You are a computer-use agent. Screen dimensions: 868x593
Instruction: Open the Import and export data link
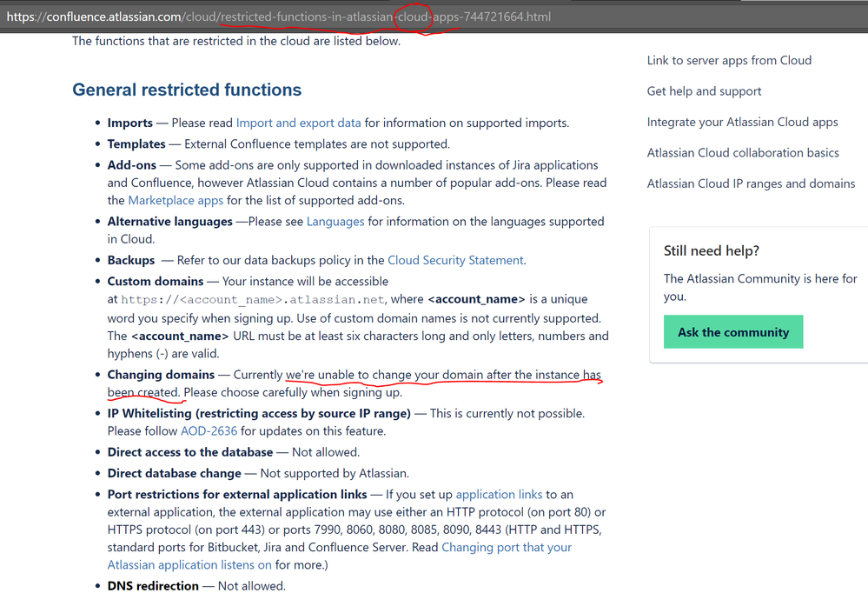(x=298, y=123)
